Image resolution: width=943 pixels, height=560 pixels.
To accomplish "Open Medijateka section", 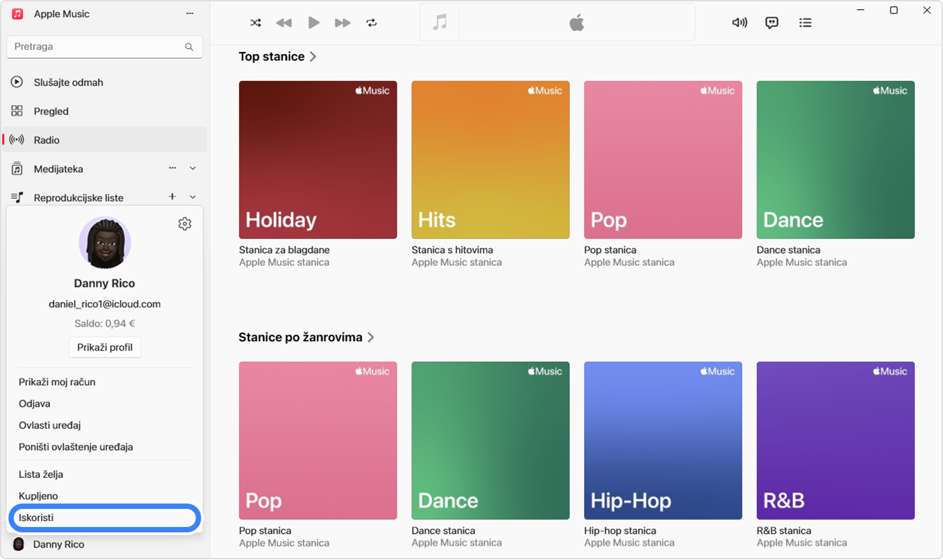I will pyautogui.click(x=59, y=169).
